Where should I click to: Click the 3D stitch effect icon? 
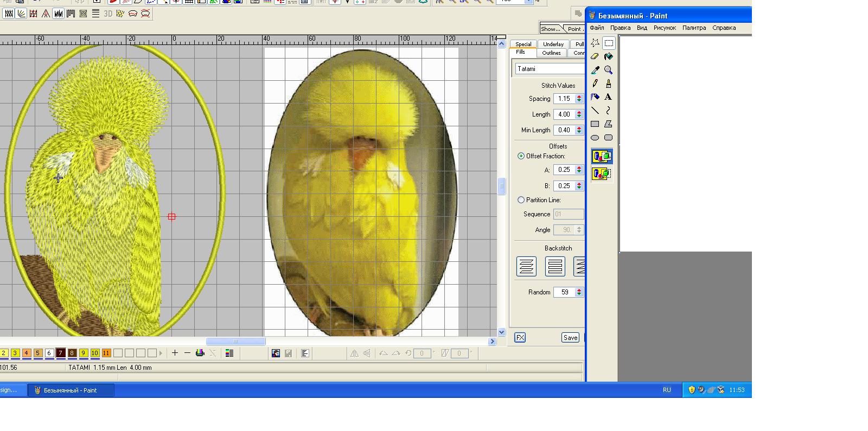coord(108,14)
